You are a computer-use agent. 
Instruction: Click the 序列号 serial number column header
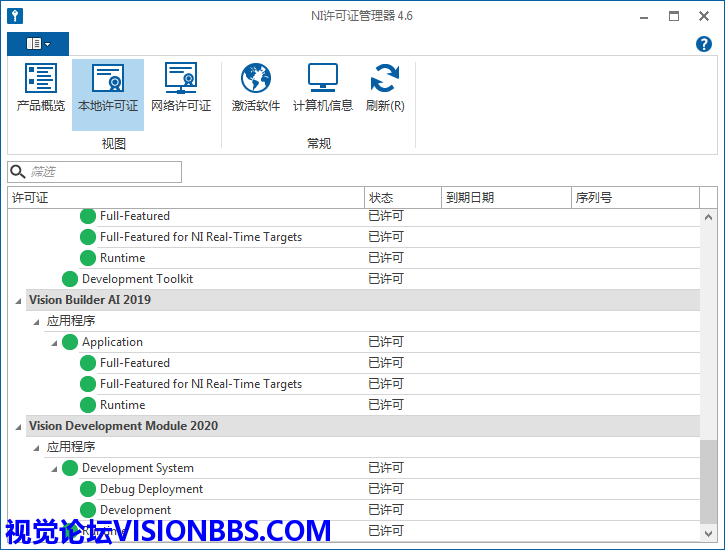(x=634, y=198)
